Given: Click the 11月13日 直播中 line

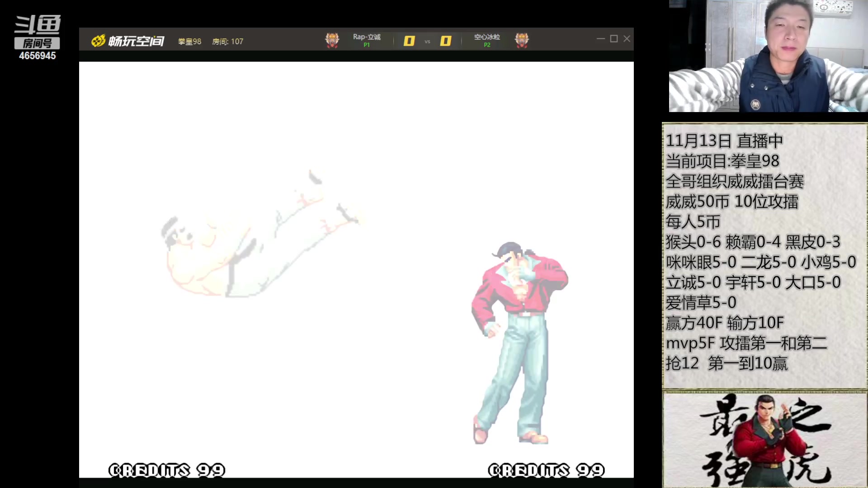Looking at the screenshot, I should click(x=724, y=141).
